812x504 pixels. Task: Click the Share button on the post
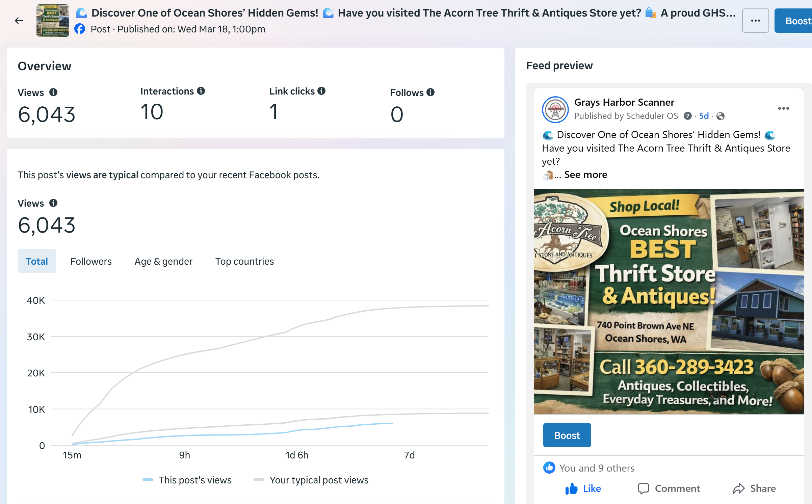[754, 488]
